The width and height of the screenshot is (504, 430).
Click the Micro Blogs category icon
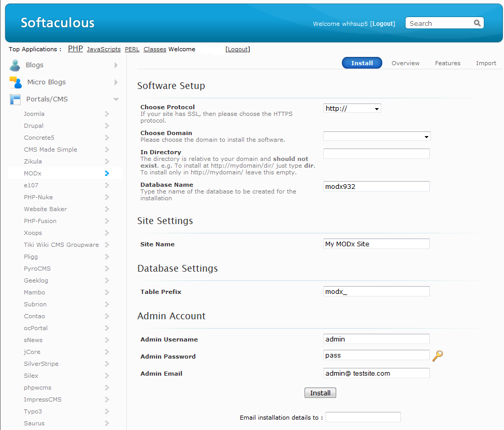16,82
